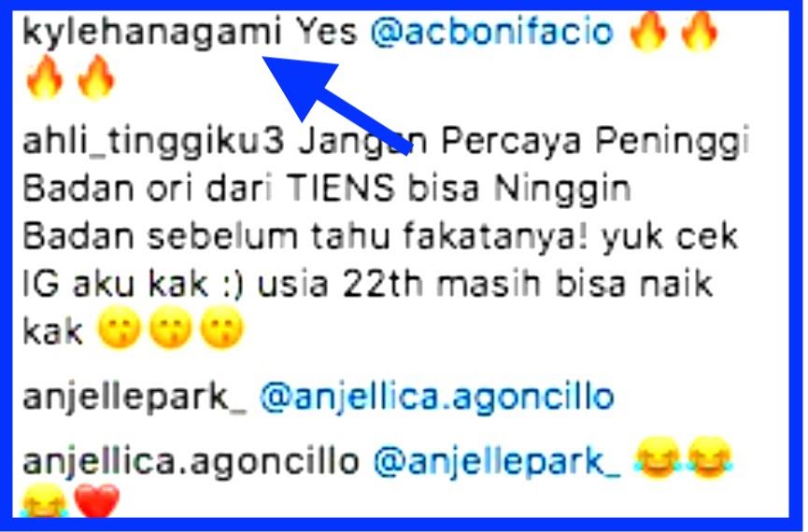Open the @anjellica.agoncillo mention link

(437, 399)
